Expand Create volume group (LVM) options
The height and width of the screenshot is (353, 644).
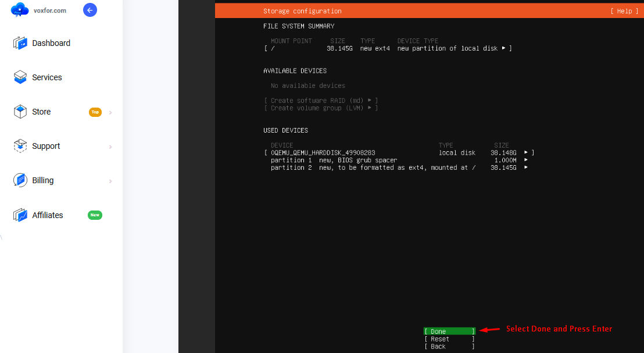[x=371, y=108]
